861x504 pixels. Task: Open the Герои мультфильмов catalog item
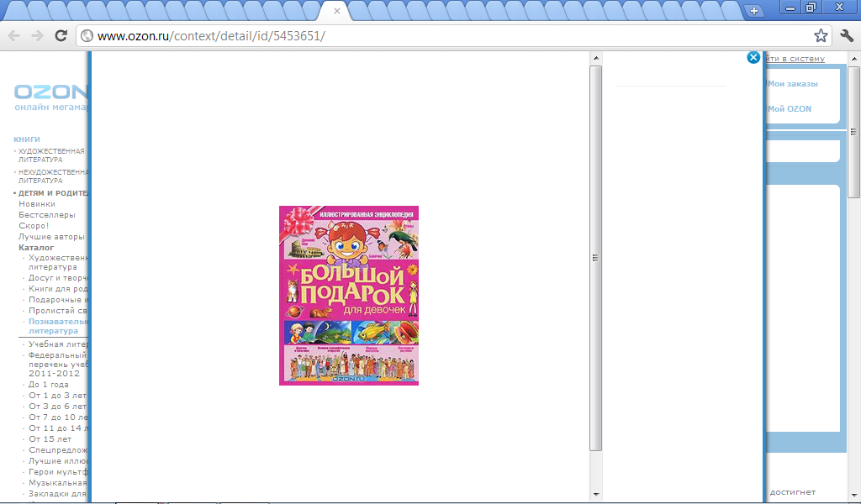coord(58,472)
